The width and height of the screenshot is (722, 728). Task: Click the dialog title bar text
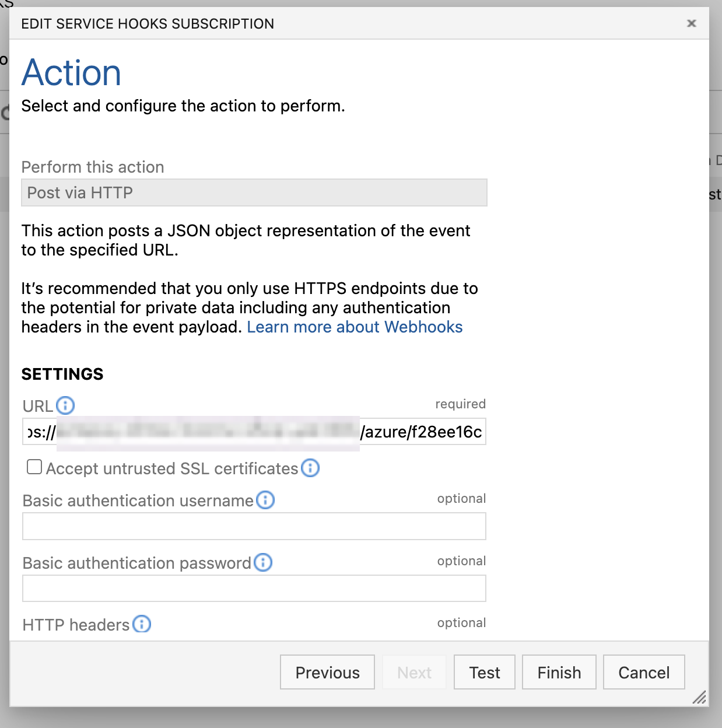pyautogui.click(x=148, y=24)
